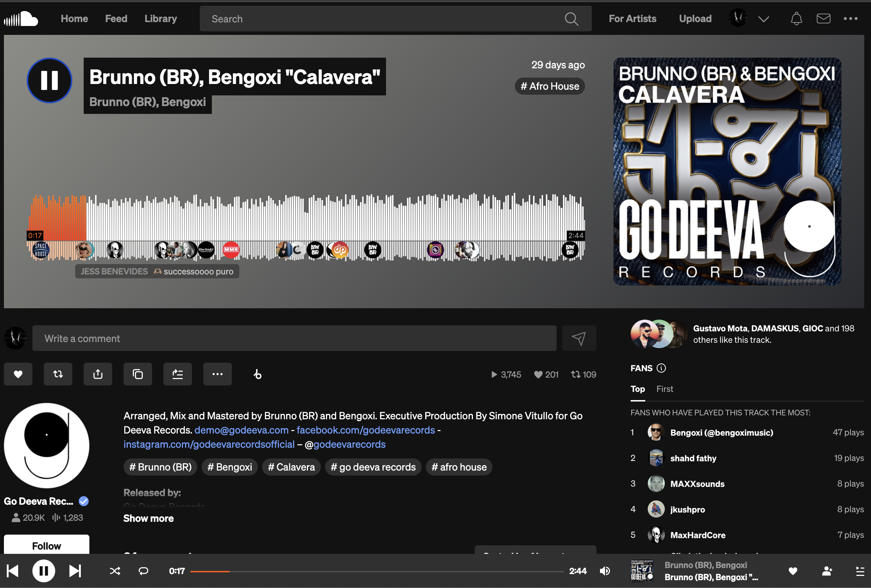871x588 pixels.
Task: Open the messages envelope
Action: (x=823, y=19)
